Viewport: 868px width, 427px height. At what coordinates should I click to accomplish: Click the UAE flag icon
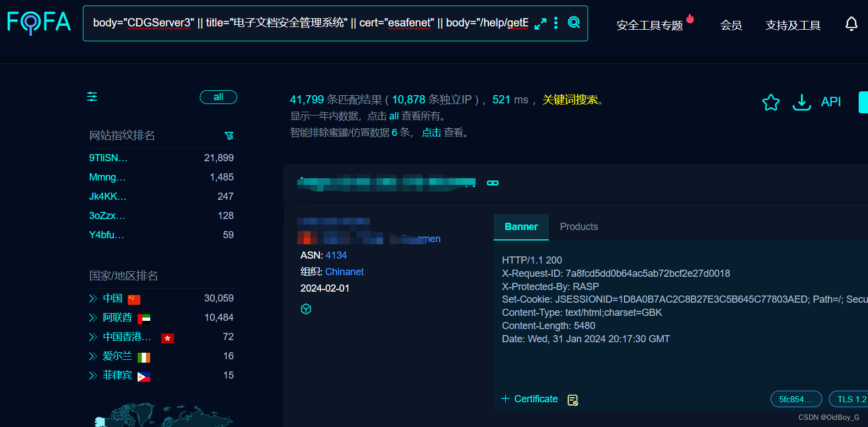(144, 319)
